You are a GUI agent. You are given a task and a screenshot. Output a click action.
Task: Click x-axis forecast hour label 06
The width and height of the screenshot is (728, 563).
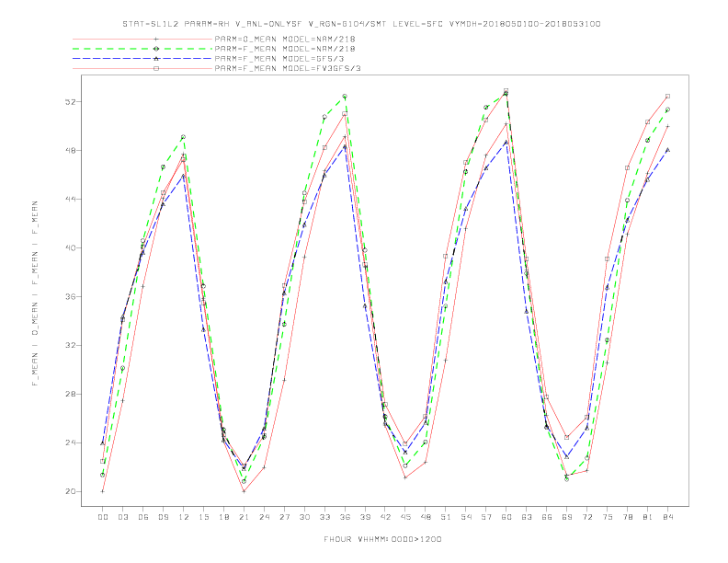pyautogui.click(x=143, y=517)
